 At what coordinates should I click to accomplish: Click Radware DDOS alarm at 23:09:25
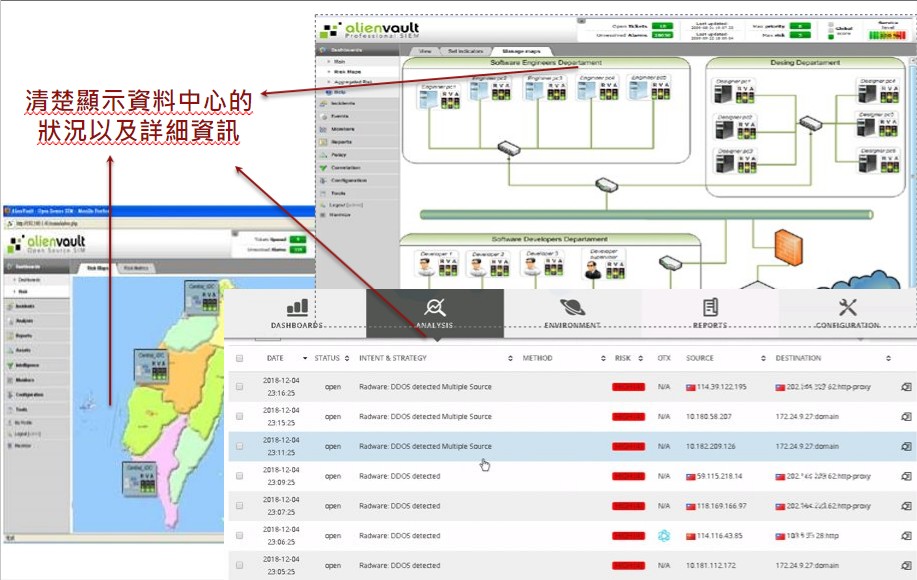[399, 476]
